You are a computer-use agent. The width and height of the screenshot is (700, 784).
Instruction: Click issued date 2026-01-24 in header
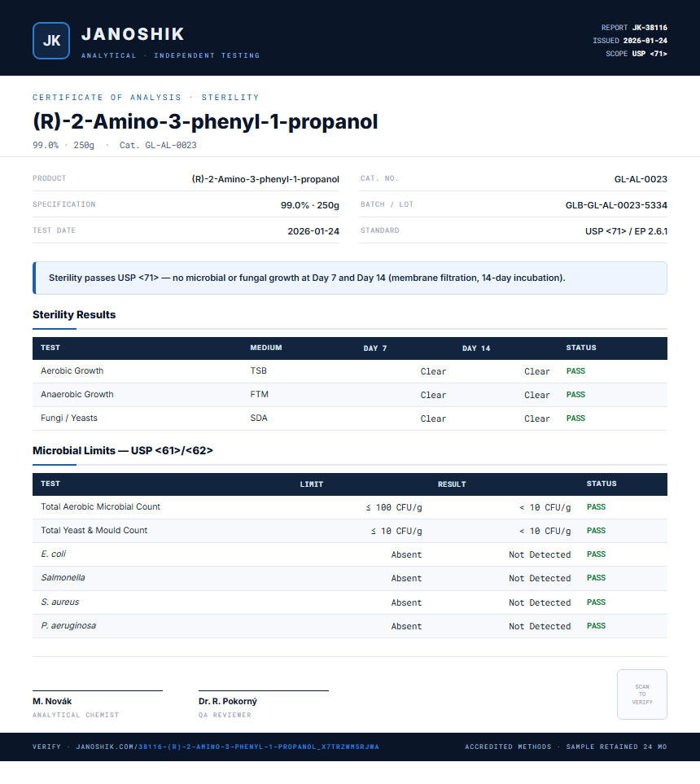click(645, 41)
